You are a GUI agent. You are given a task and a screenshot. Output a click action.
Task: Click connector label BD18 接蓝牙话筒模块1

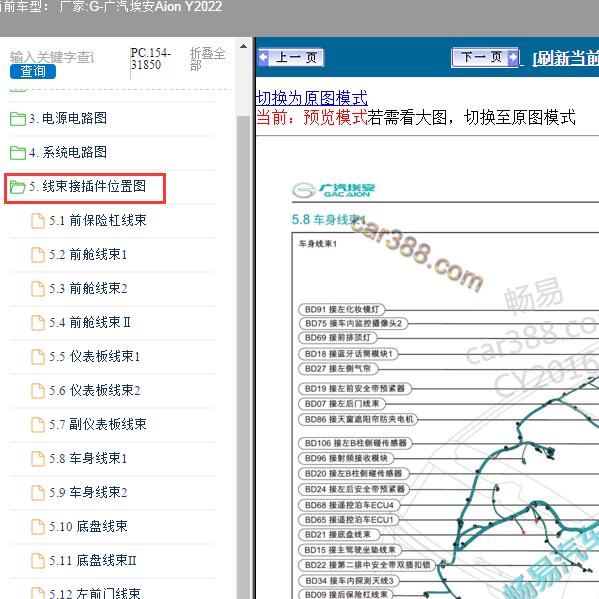coord(348,354)
